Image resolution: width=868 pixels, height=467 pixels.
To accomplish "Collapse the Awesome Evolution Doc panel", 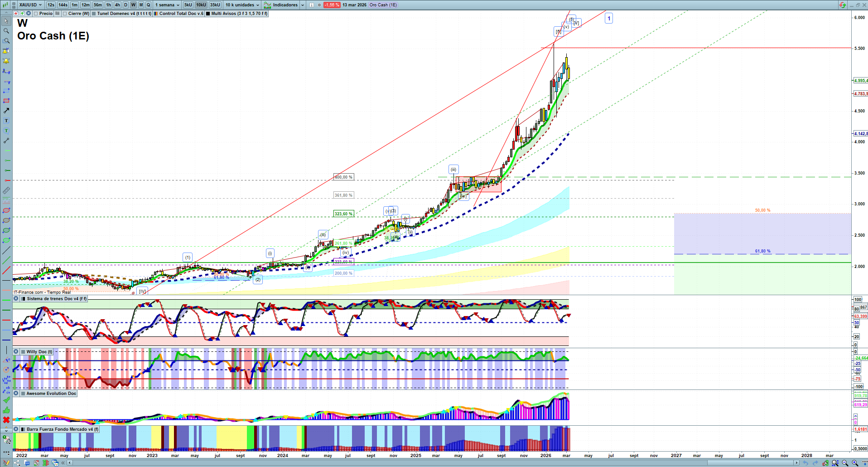I will pyautogui.click(x=16, y=394).
